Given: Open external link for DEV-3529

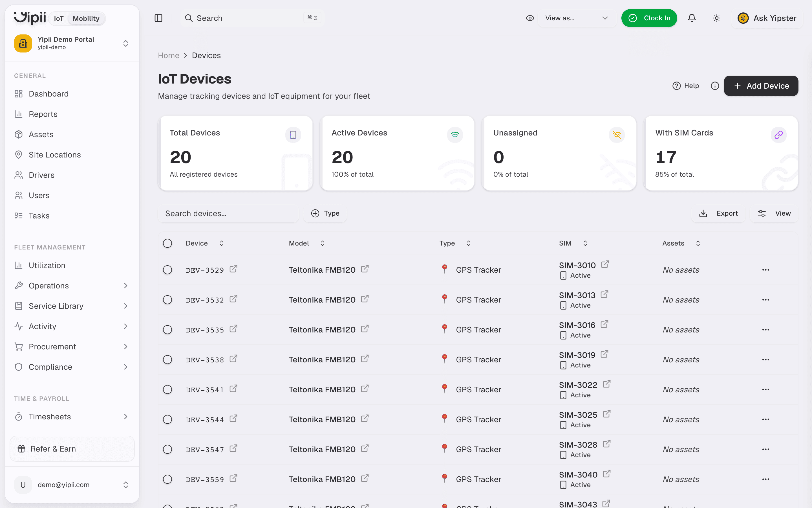Looking at the screenshot, I should point(233,269).
